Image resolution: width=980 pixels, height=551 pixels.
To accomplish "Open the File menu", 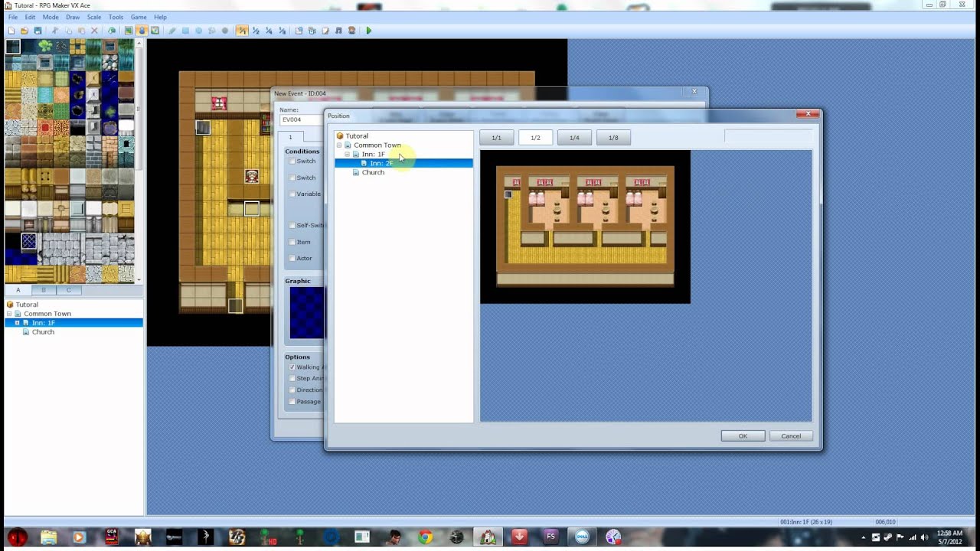I will click(13, 17).
